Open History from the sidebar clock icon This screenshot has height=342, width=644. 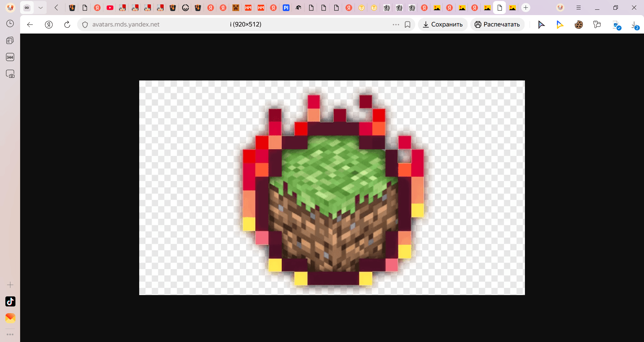click(x=10, y=23)
